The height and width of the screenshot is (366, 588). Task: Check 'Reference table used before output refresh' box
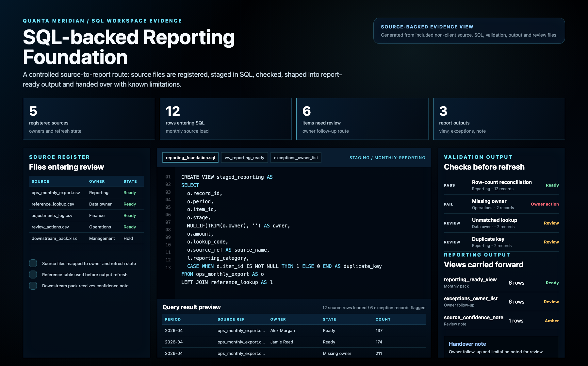point(33,274)
